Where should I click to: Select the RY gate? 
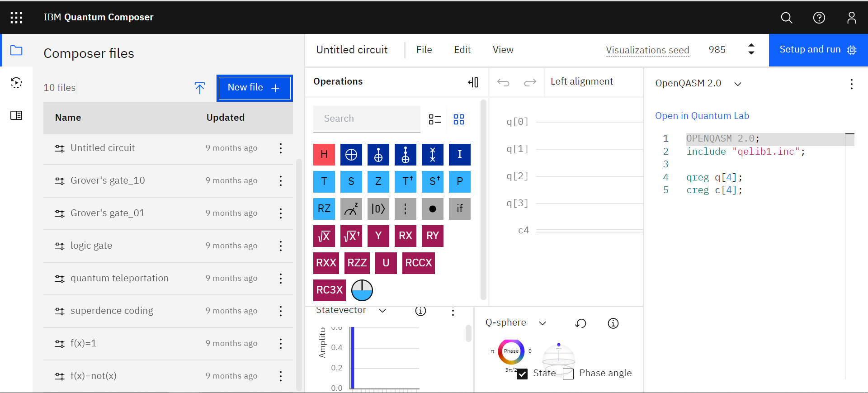point(433,236)
